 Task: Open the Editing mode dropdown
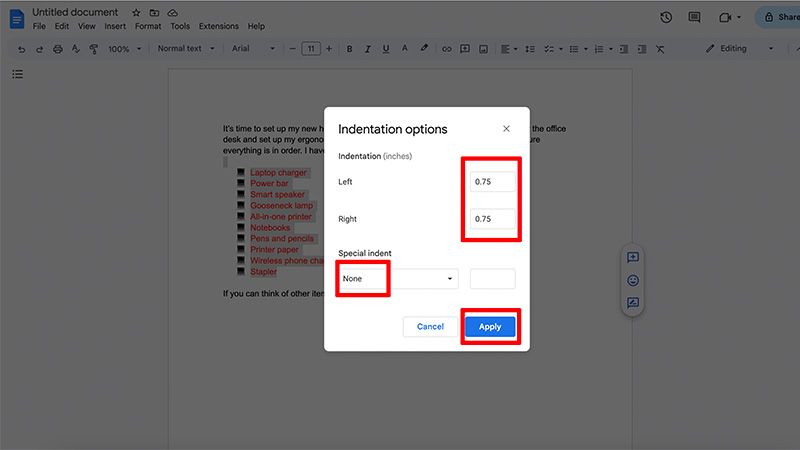739,48
